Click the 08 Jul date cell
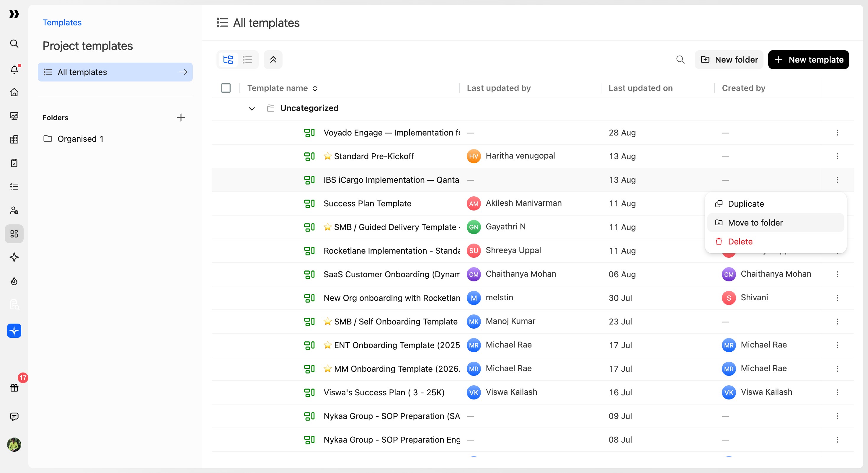This screenshot has width=868, height=473. (x=620, y=440)
